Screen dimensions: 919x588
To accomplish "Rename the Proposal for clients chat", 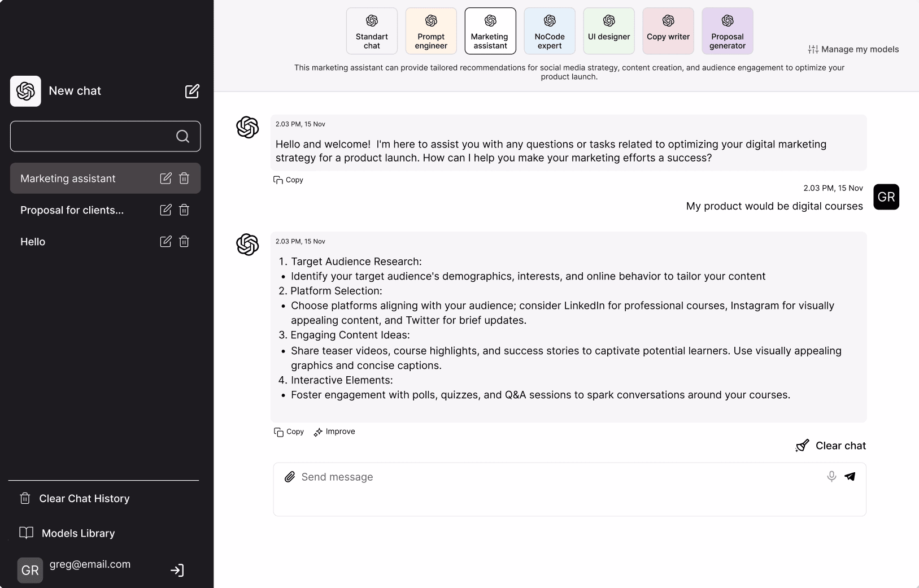I will point(165,210).
